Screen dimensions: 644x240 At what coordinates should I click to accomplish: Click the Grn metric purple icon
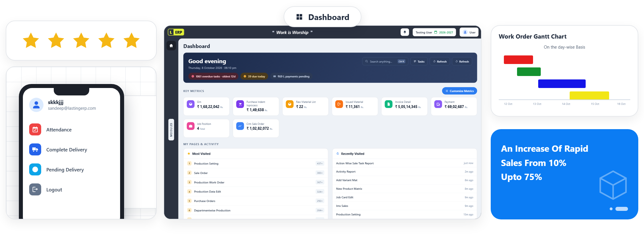[190, 104]
